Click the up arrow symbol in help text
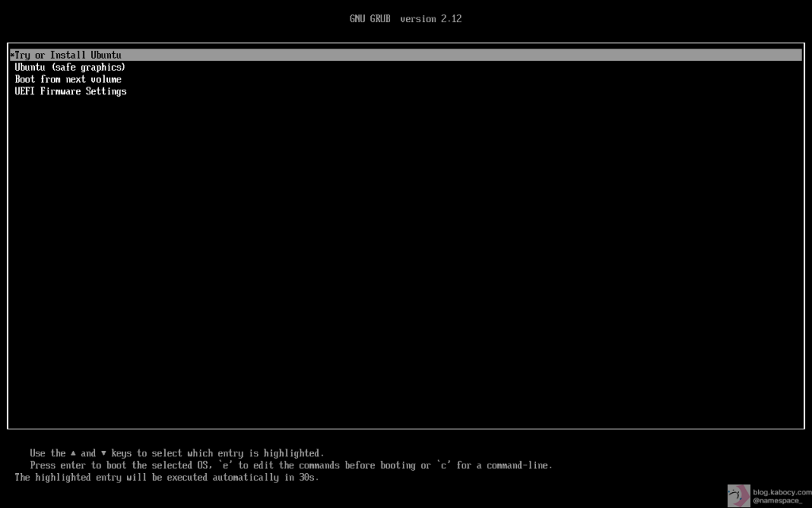 (73, 453)
